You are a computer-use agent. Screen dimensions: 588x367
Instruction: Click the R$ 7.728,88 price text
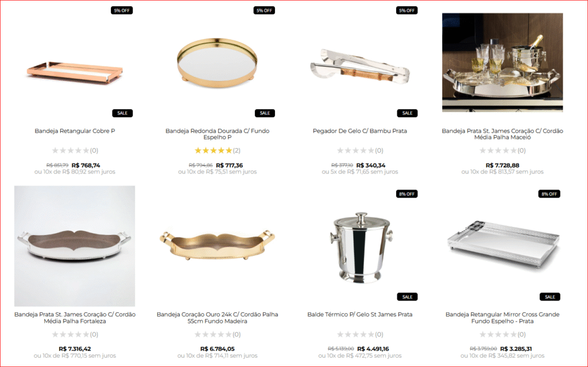pyautogui.click(x=502, y=165)
